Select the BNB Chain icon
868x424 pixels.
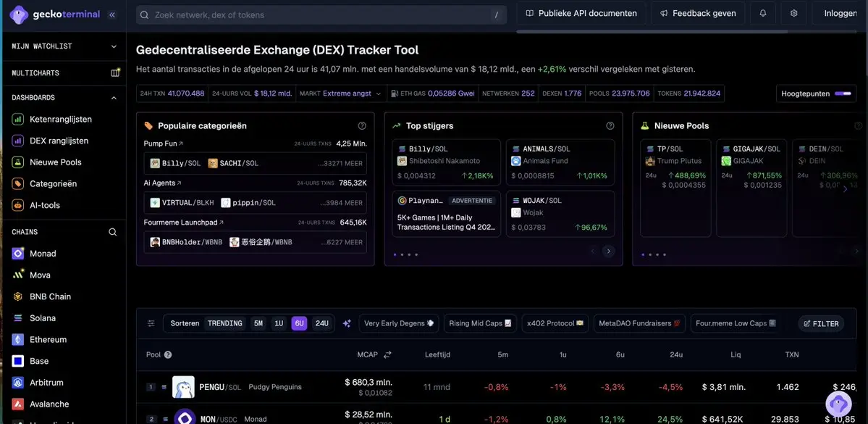[x=18, y=296]
